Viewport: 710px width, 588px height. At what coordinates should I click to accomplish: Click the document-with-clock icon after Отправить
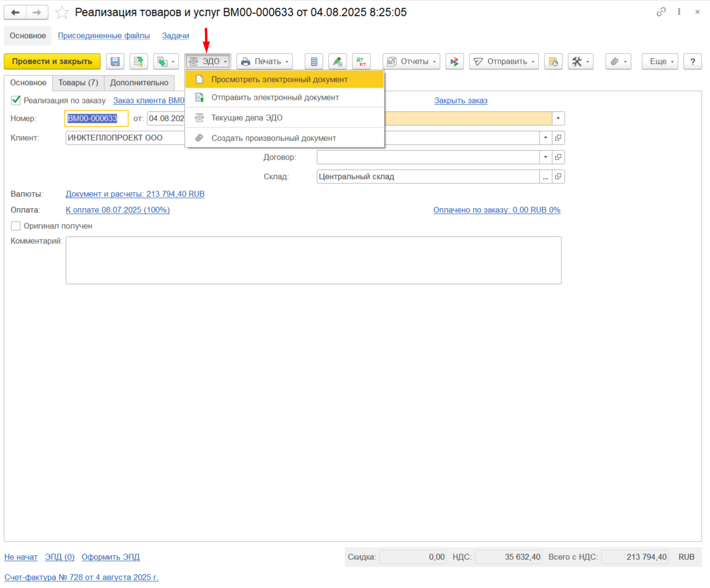tap(553, 62)
